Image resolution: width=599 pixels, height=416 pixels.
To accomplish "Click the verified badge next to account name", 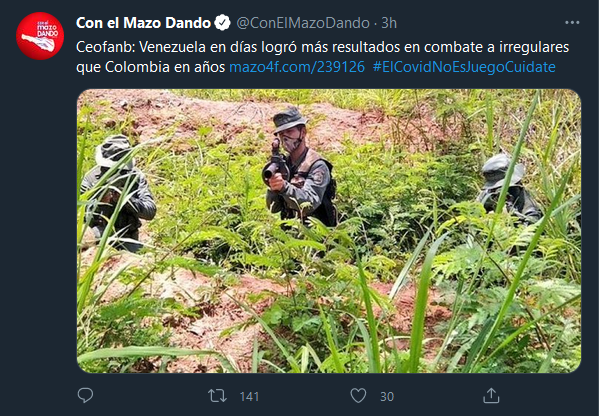I will [222, 23].
